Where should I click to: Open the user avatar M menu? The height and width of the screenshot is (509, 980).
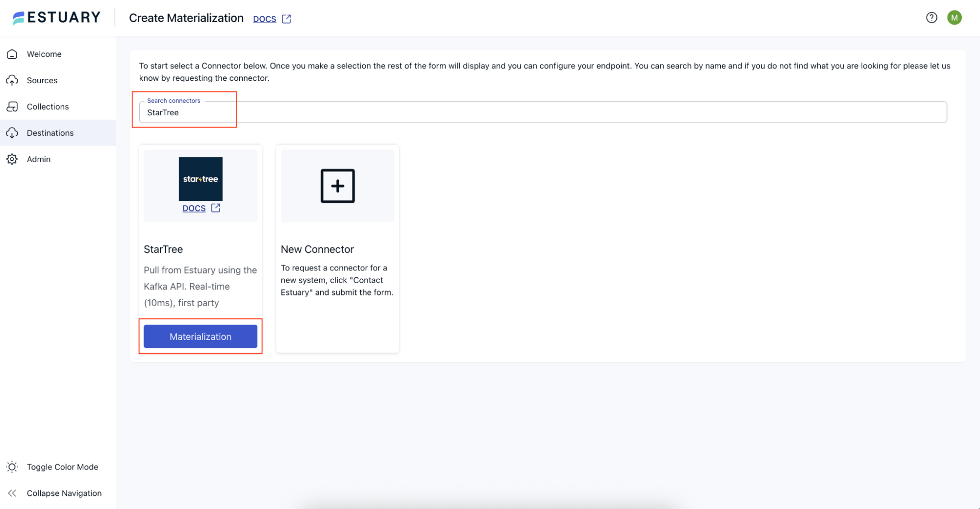click(954, 18)
